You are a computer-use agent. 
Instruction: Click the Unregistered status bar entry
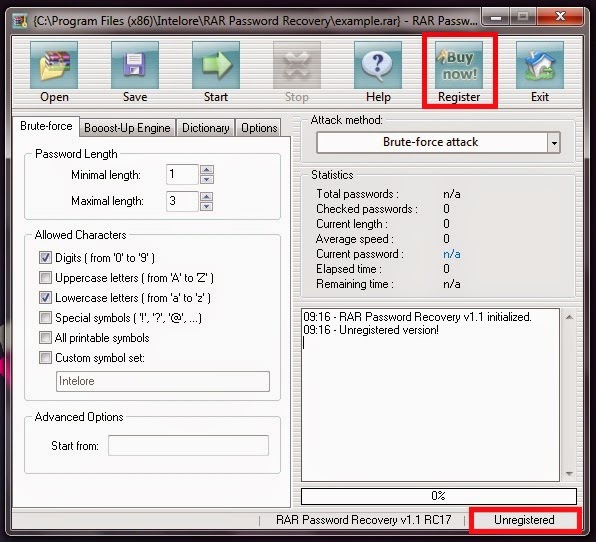(x=524, y=520)
